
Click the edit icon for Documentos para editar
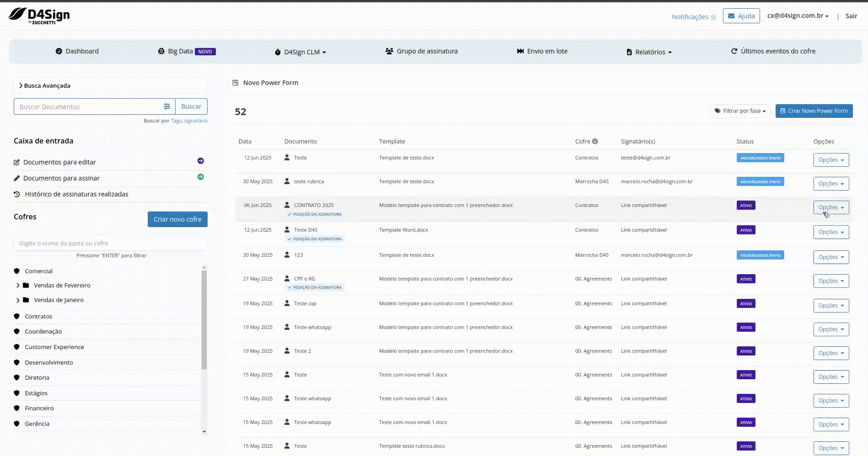[x=17, y=162]
